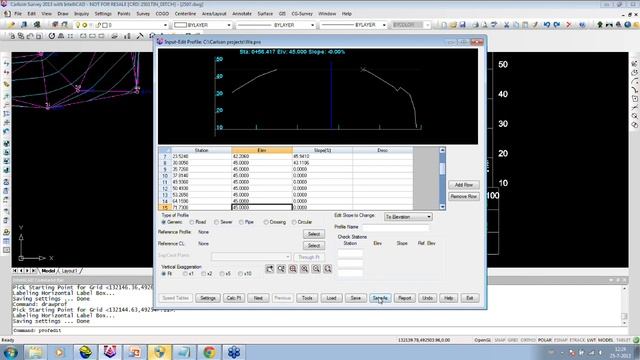This screenshot has height=360, width=640.
Task: Click the third magnifier icon in dialog
Action: (x=293, y=269)
